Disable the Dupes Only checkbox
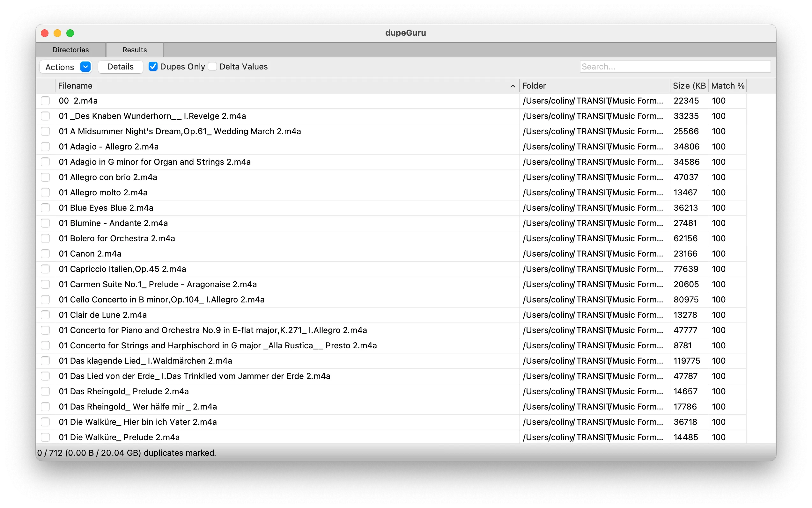 [x=153, y=66]
